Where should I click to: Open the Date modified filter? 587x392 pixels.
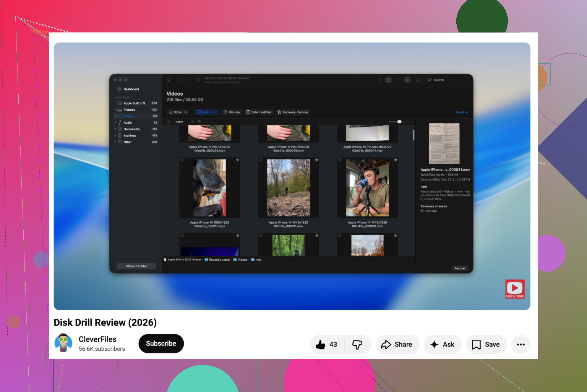tap(259, 112)
